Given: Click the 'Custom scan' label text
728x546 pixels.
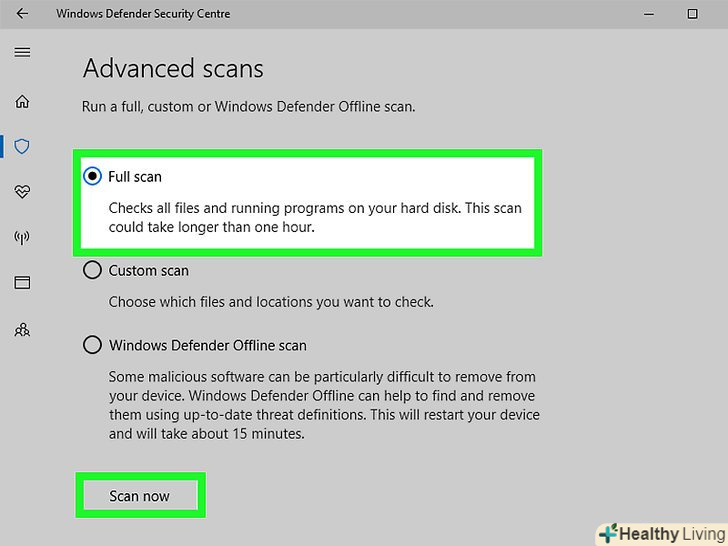Looking at the screenshot, I should click(149, 271).
